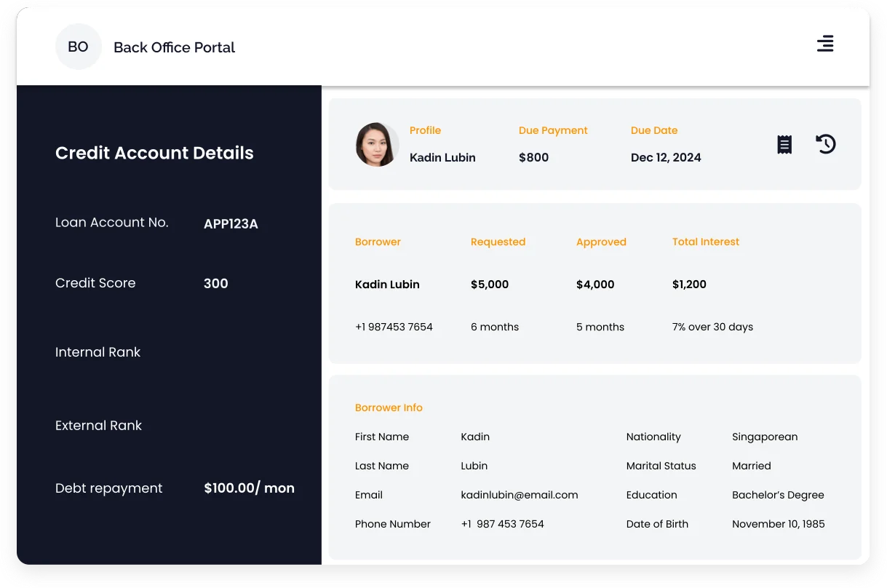The height and width of the screenshot is (588, 887).
Task: Select the Credit Account Details heading
Action: tap(154, 153)
